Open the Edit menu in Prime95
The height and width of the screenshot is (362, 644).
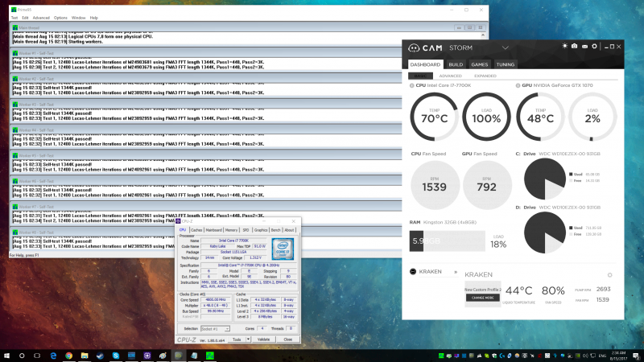coord(26,18)
